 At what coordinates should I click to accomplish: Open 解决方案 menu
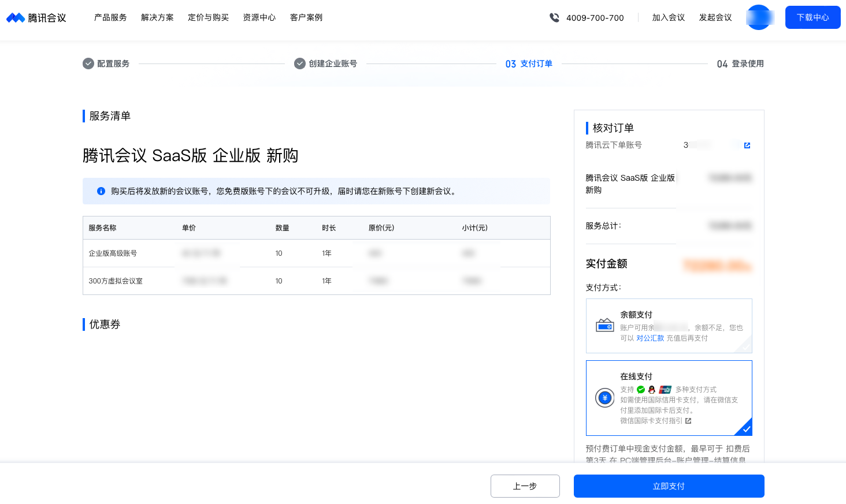[157, 17]
